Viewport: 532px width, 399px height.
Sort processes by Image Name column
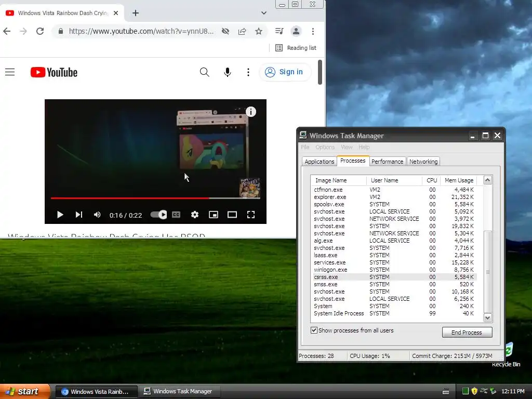[x=339, y=180]
